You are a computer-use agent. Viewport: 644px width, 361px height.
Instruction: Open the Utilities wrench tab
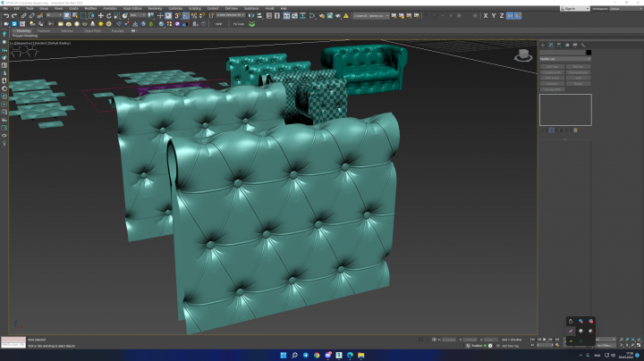coord(583,45)
